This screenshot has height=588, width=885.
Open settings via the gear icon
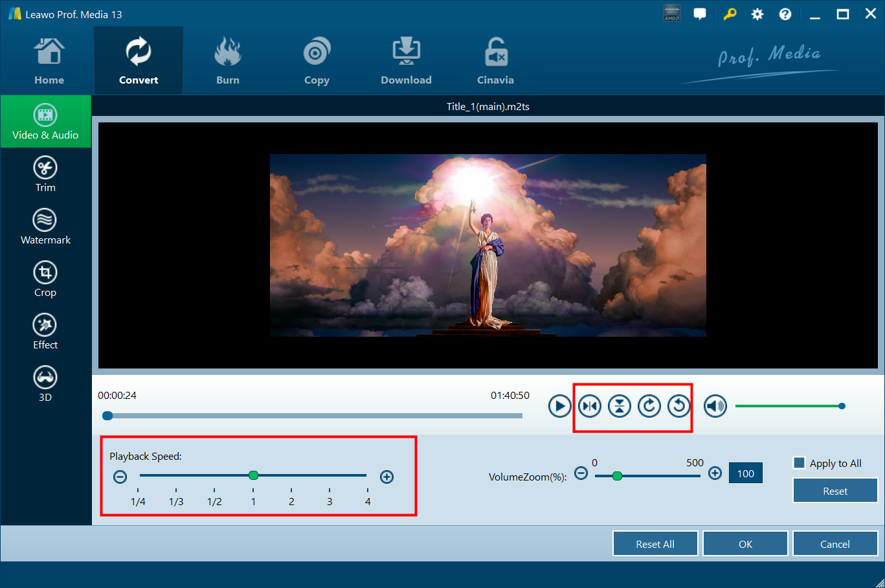tap(757, 14)
